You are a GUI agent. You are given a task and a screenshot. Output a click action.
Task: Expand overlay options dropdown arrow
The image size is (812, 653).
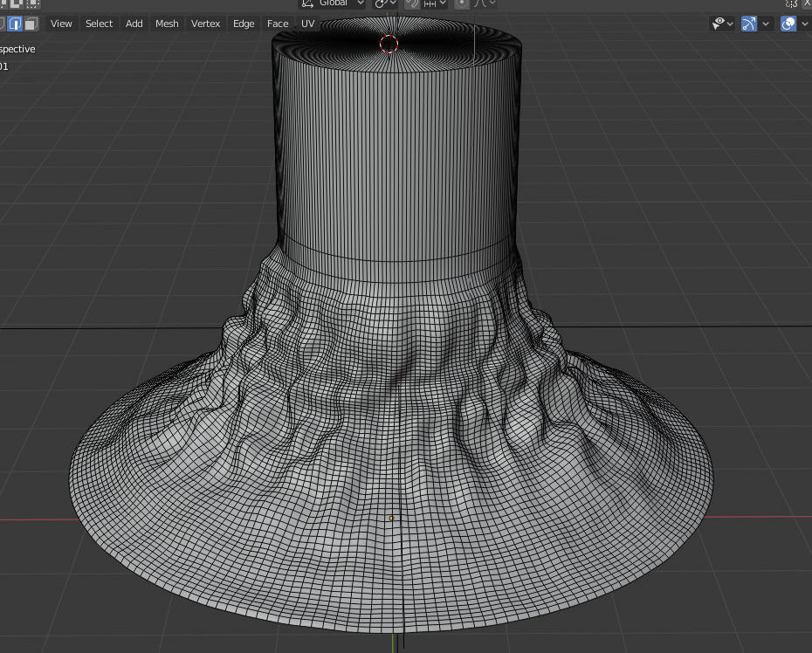pos(805,24)
